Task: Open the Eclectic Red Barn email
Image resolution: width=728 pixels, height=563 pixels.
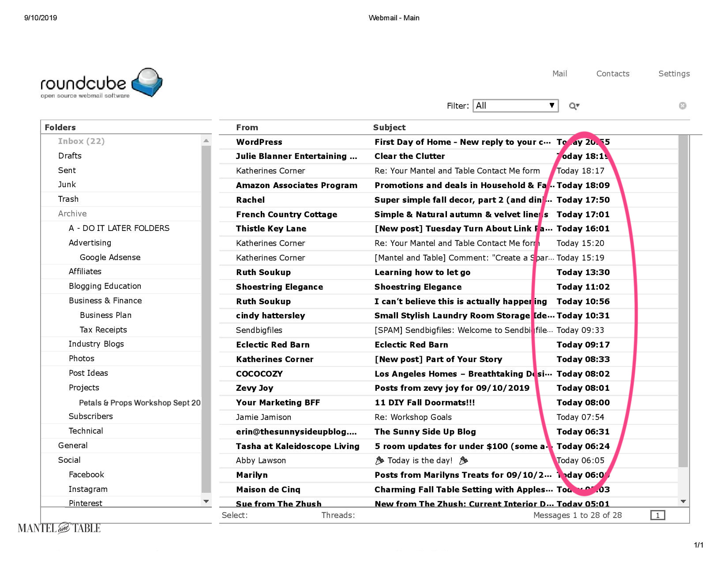Action: [448, 345]
